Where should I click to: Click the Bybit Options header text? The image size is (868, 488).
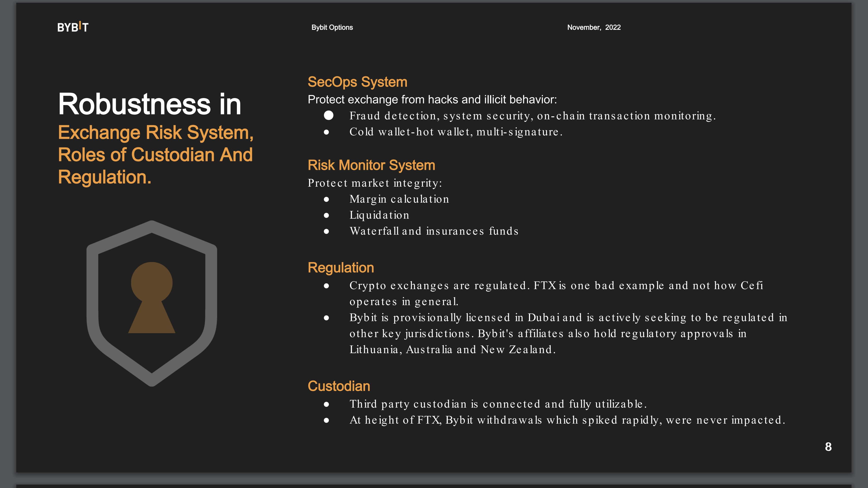[332, 27]
